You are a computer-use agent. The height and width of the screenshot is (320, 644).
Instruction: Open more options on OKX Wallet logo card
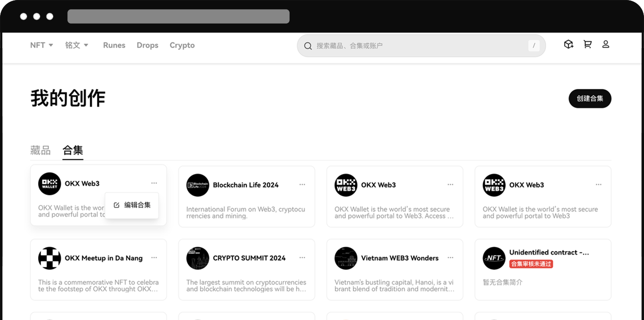point(154,183)
